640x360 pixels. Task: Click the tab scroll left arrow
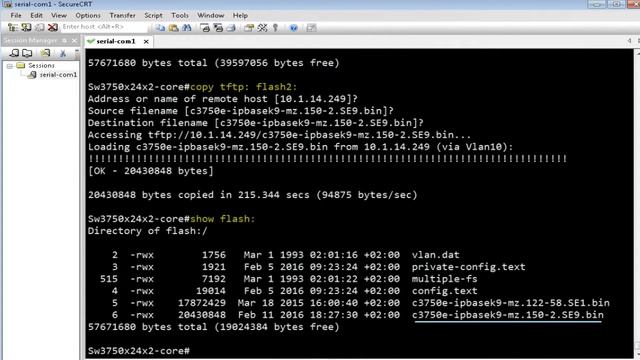[629, 40]
